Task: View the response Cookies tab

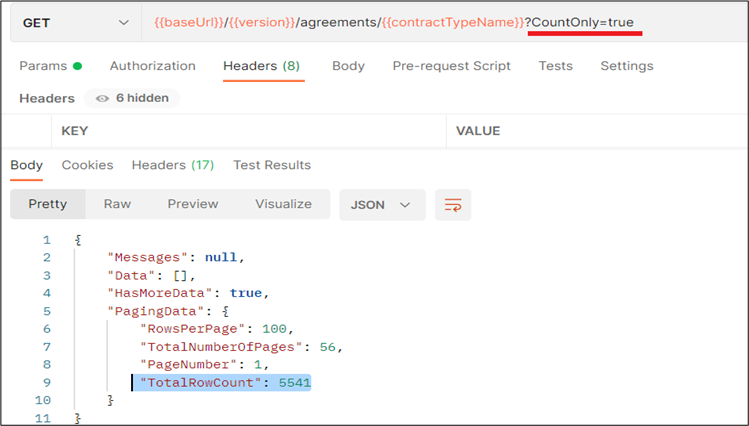Action: tap(87, 165)
